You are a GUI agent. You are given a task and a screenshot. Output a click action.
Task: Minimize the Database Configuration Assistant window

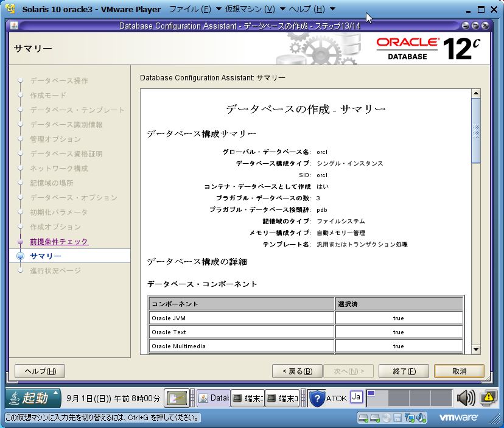coord(465,26)
